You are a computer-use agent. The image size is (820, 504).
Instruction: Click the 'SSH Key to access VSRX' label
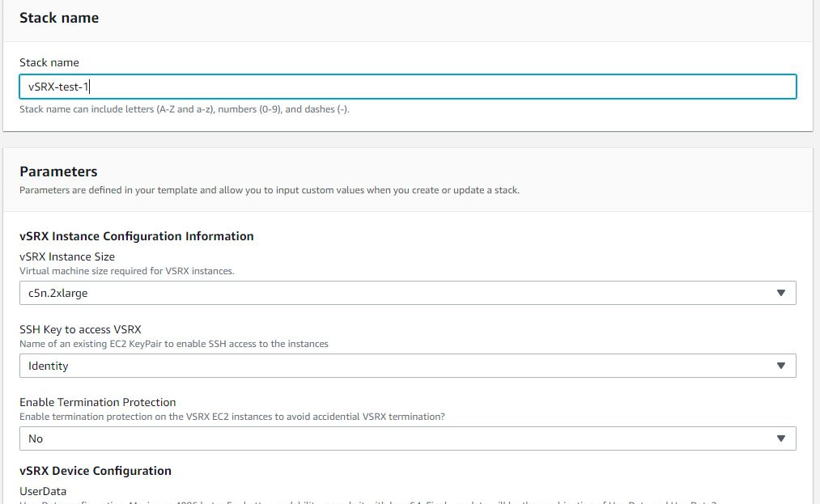80,329
